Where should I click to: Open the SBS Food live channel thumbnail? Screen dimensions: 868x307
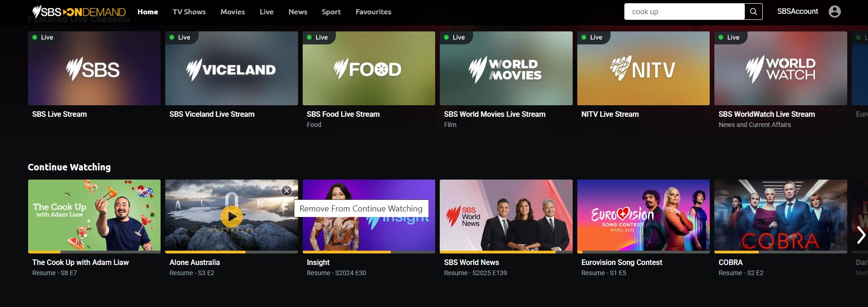tap(369, 68)
